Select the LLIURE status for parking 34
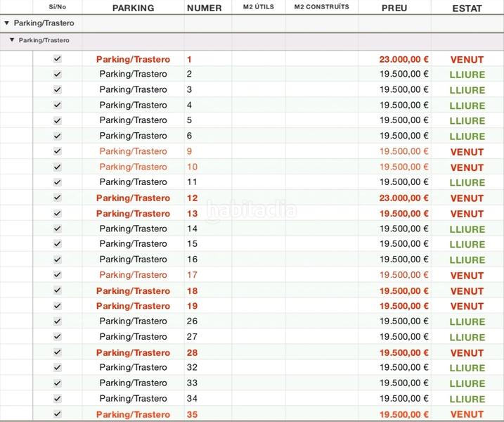 click(x=467, y=399)
